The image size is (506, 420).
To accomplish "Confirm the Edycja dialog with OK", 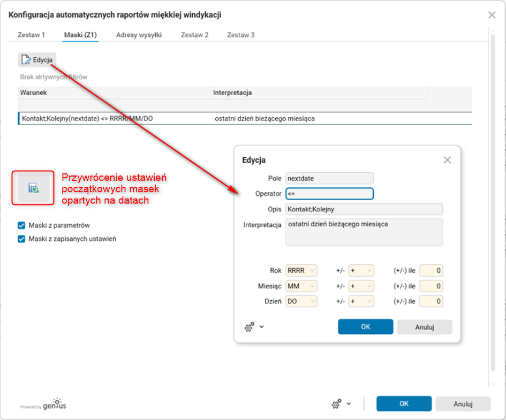I will [365, 326].
